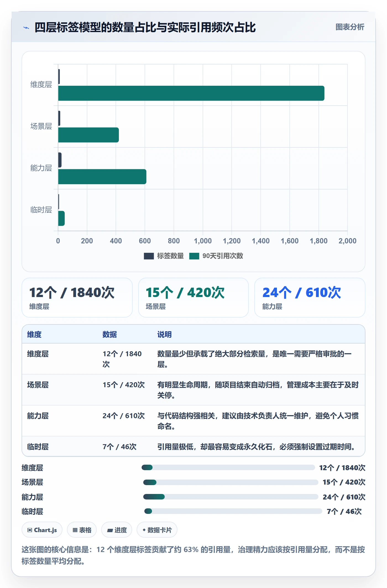Click the Chart.js tag chip
This screenshot has width=387, height=588.
tap(42, 530)
